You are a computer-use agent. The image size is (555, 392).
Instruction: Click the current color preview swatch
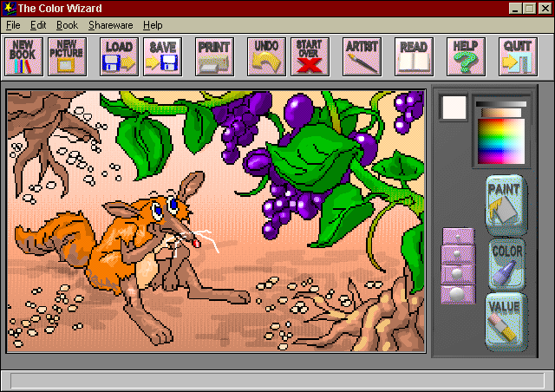[x=454, y=108]
